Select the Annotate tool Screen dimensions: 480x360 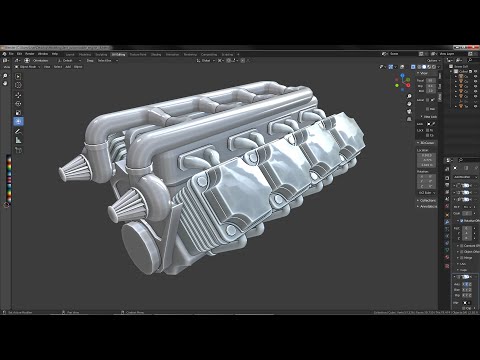click(18, 131)
